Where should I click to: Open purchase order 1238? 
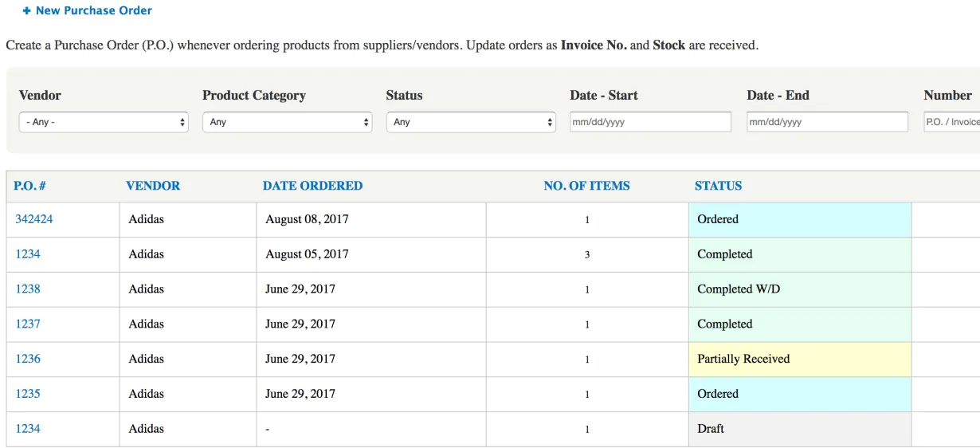click(28, 289)
